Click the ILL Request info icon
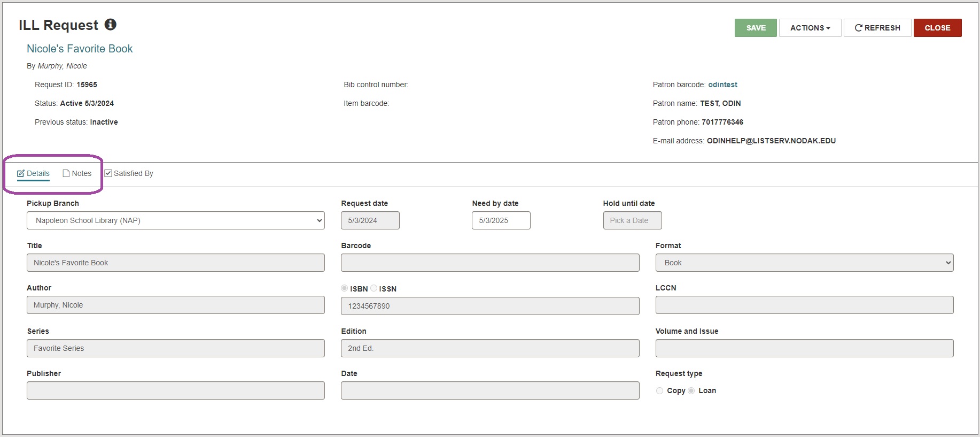Viewport: 980px width, 437px height. pos(111,25)
